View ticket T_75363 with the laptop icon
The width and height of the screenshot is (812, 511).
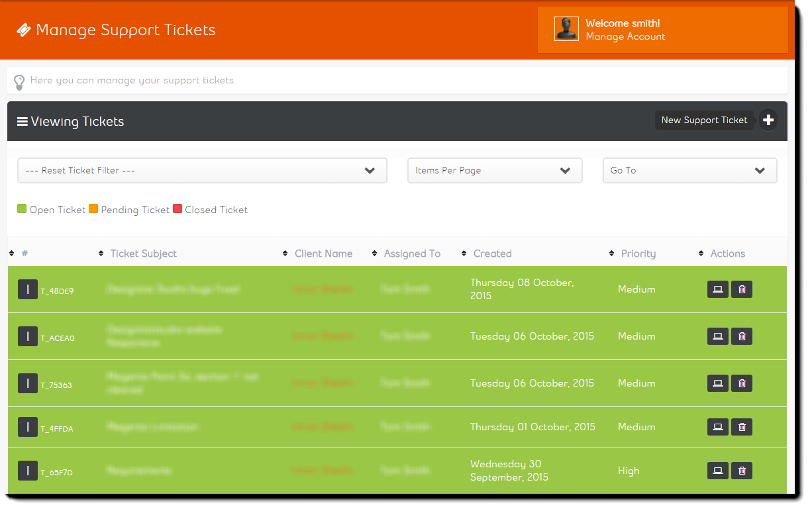click(717, 383)
